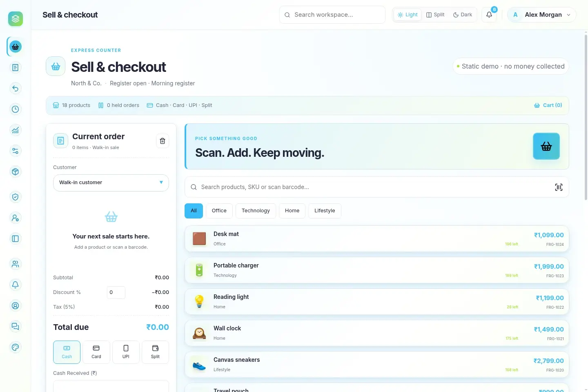Select Cash payment method
Screen dimensions: 588x392
click(x=67, y=352)
